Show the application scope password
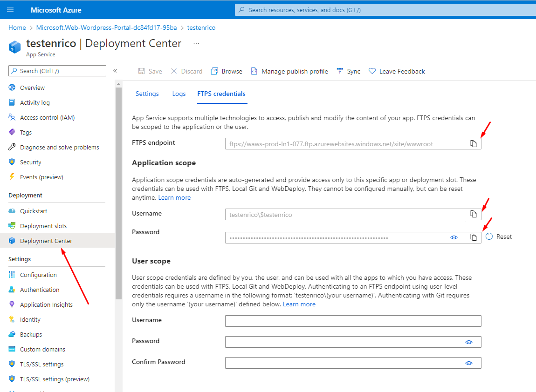This screenshot has width=536, height=392. (x=454, y=237)
